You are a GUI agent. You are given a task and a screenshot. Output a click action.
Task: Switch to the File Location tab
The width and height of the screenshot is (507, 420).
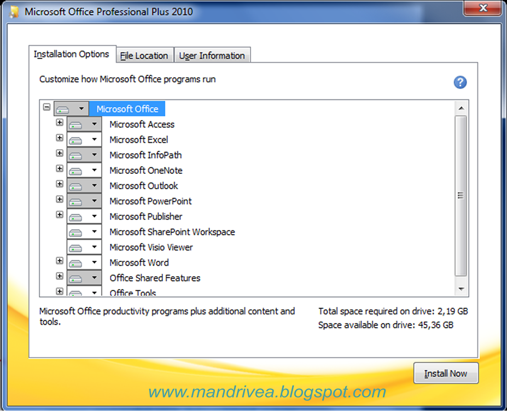tap(144, 56)
